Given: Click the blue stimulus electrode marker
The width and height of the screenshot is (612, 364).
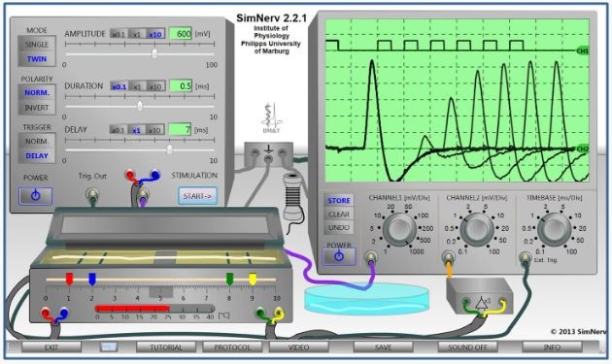Looking at the screenshot, I should click(92, 279).
